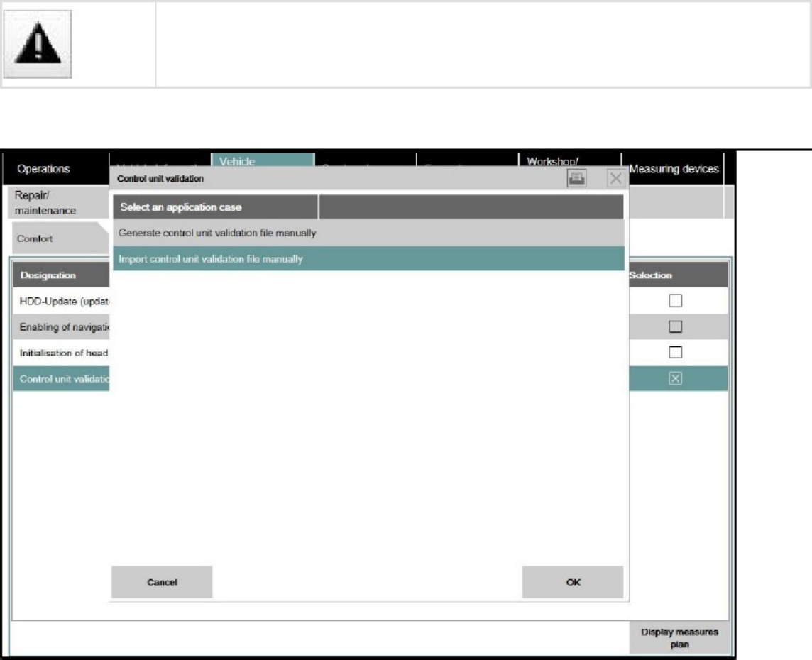Click Display measures plan button

(x=679, y=638)
